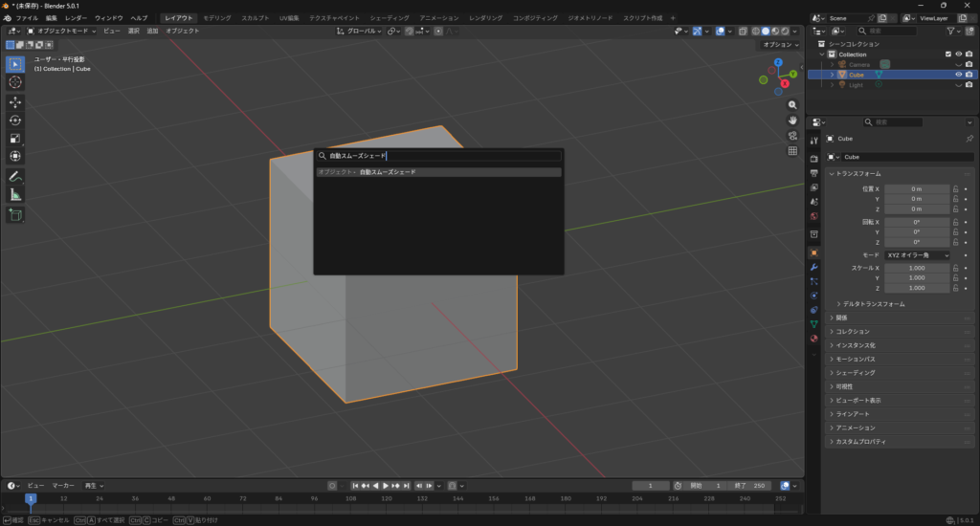980x526 pixels.
Task: Open the ファイル menu
Action: (x=27, y=18)
